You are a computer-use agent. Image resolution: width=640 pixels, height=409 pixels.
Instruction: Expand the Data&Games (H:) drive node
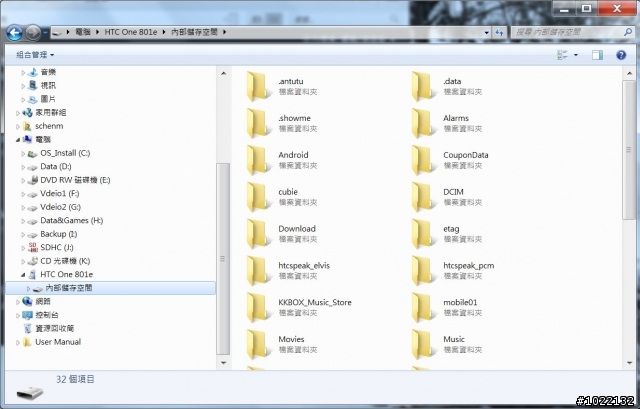tap(23, 221)
